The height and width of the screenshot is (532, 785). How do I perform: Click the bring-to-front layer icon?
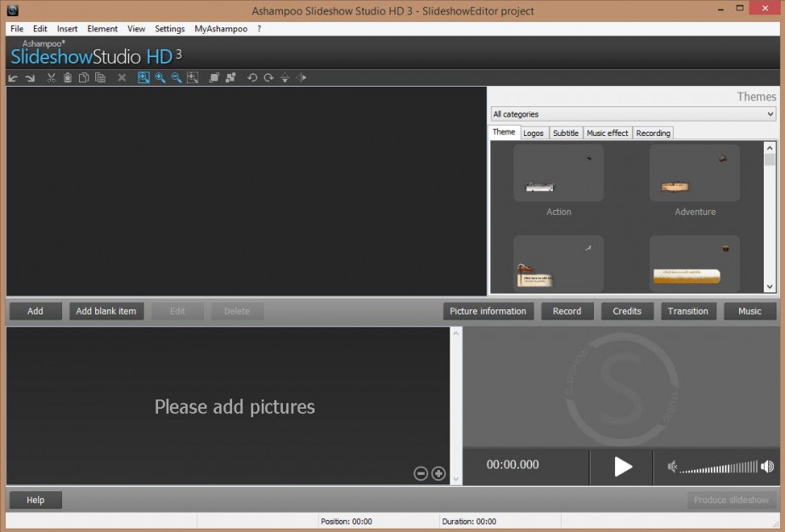click(x=214, y=77)
